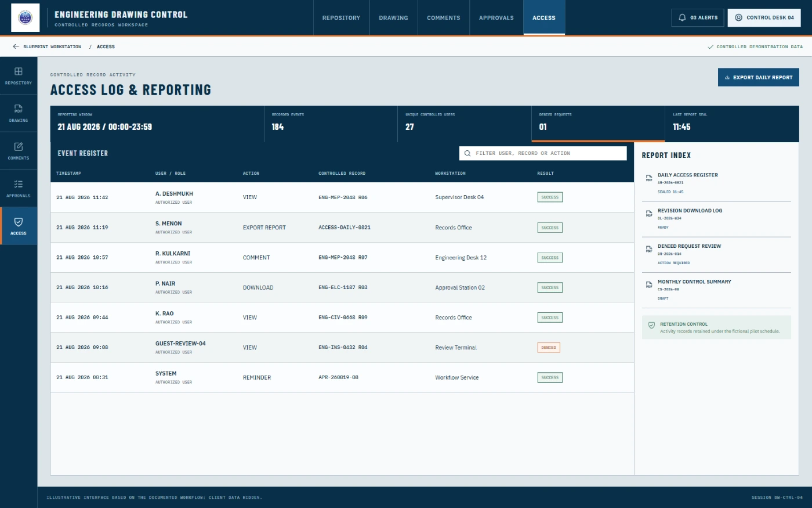Focus the Filter user, record or action field

[x=543, y=153]
